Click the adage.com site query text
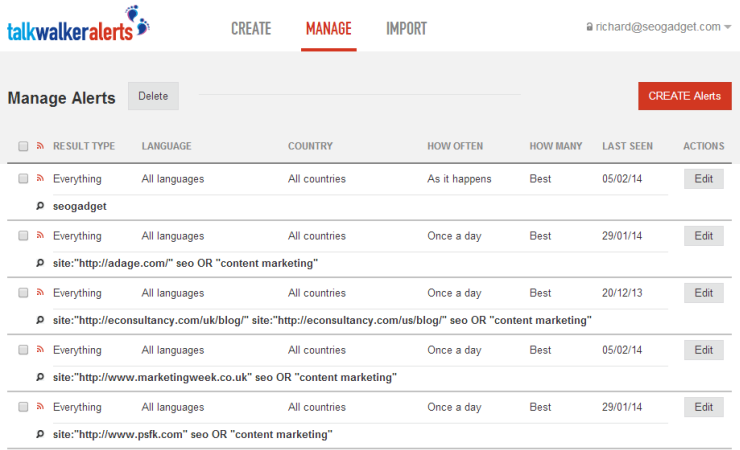This screenshot has height=450, width=740. (x=185, y=263)
